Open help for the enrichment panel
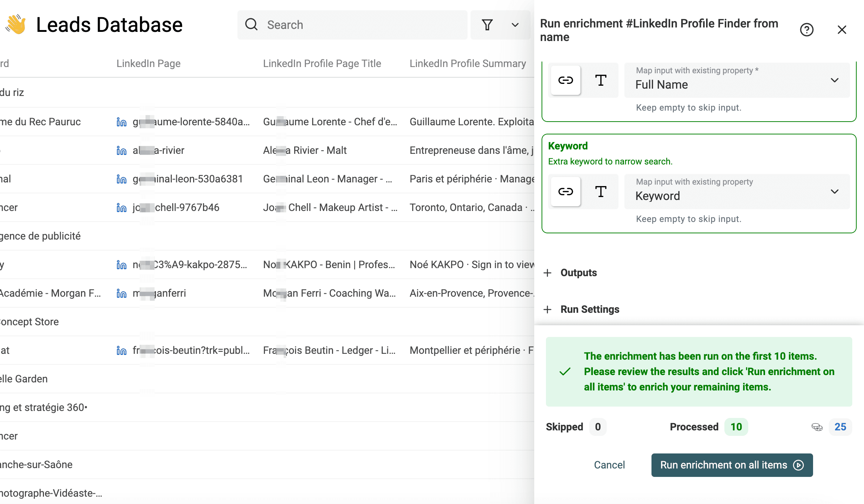The image size is (864, 504). coord(806,30)
